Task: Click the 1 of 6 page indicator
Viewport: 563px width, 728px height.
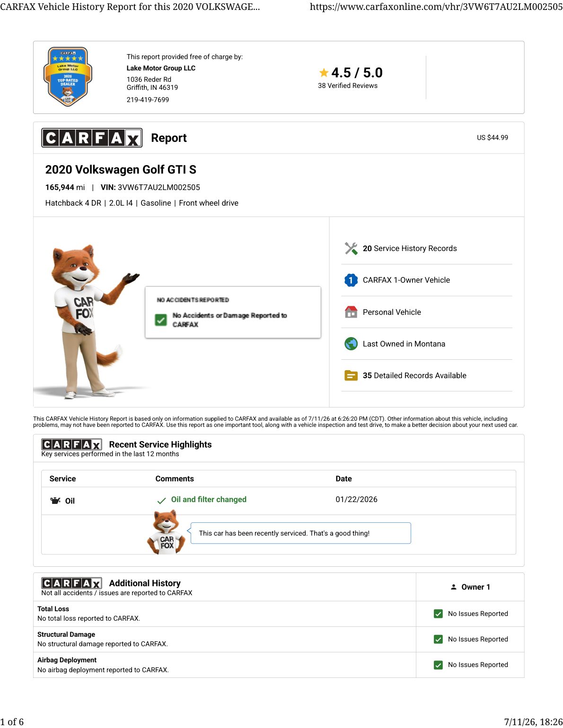Action: coord(12,721)
